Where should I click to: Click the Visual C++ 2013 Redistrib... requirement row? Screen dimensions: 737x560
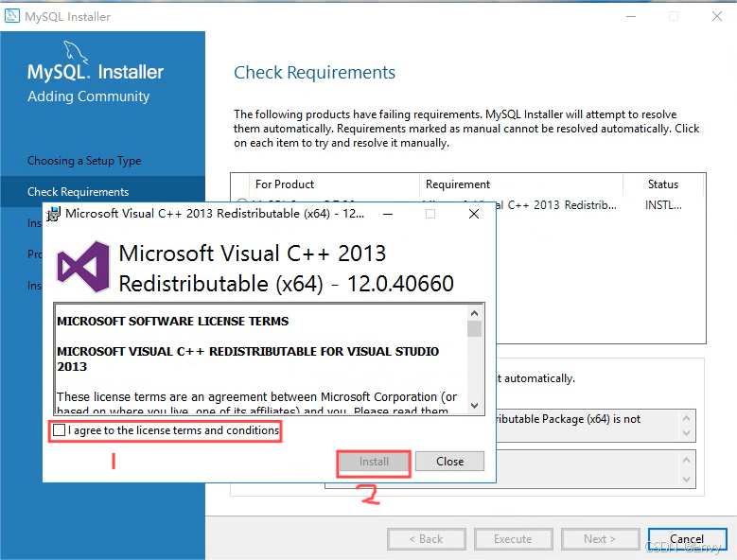(x=557, y=205)
